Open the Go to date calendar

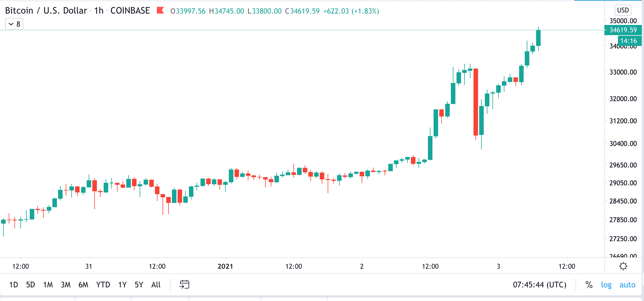point(185,285)
